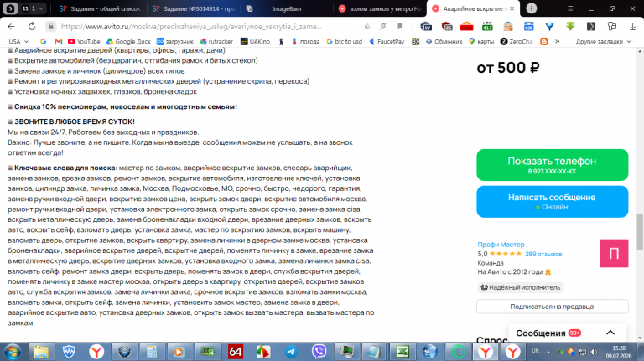644x361 pixels.
Task: Go back to previous page
Action: pyautogui.click(x=12, y=27)
